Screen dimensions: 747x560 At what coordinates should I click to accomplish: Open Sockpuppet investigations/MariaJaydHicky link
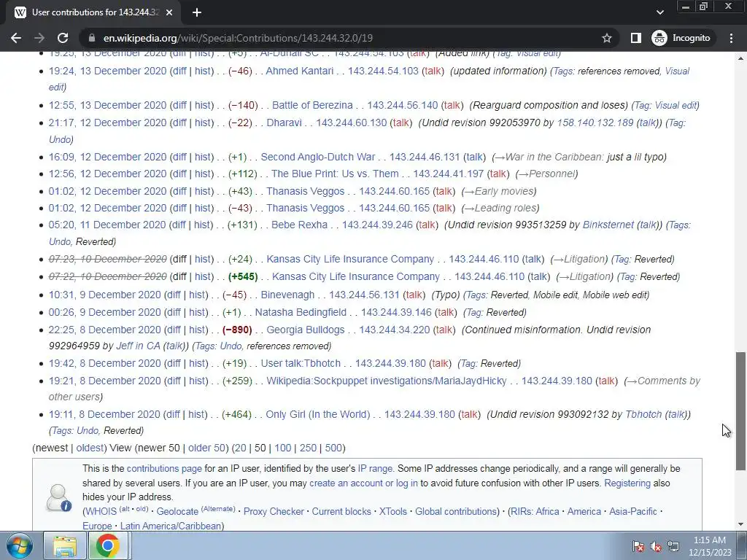[387, 381]
